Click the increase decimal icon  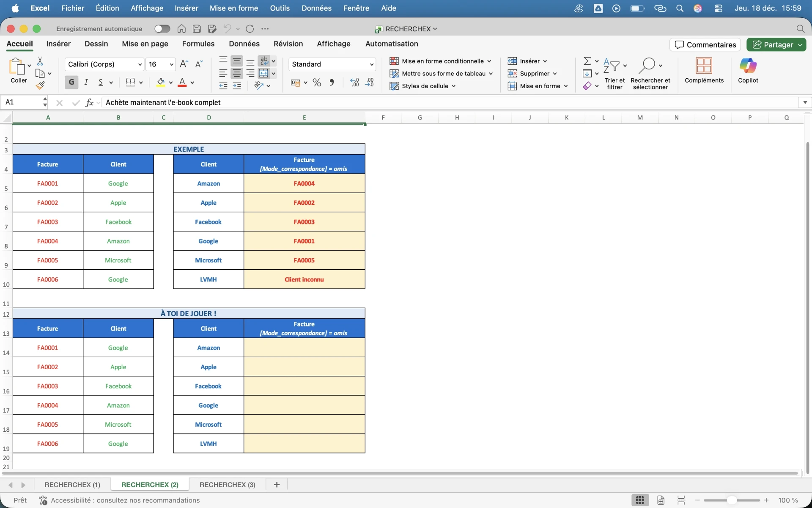click(354, 83)
